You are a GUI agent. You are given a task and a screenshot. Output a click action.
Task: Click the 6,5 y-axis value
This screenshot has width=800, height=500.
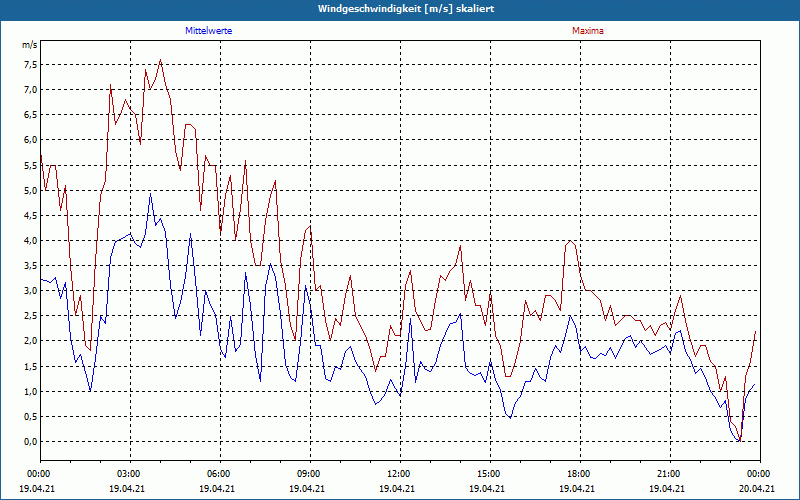click(30, 115)
